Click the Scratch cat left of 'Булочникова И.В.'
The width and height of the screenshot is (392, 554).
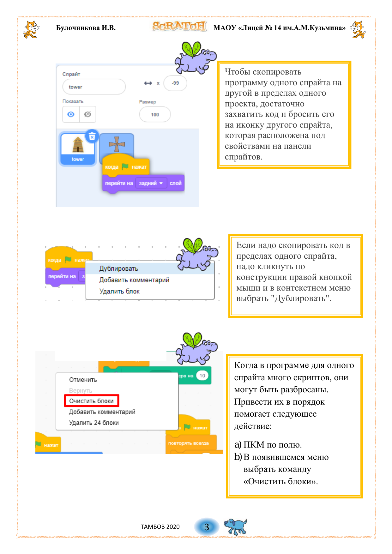point(31,29)
